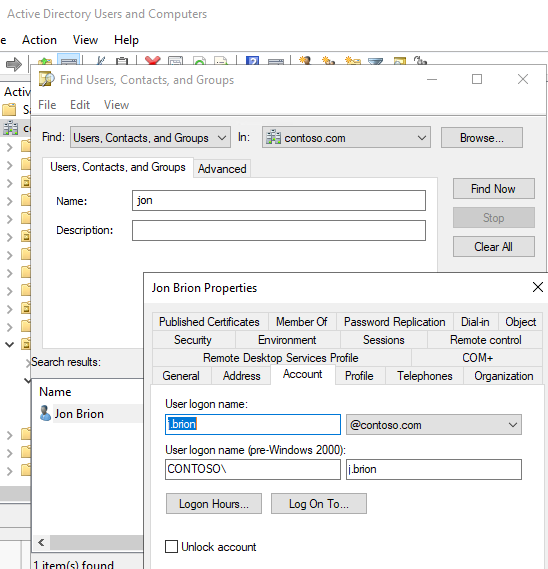Open Remote Desktop Services Profile tab
548x569 pixels.
tap(281, 358)
